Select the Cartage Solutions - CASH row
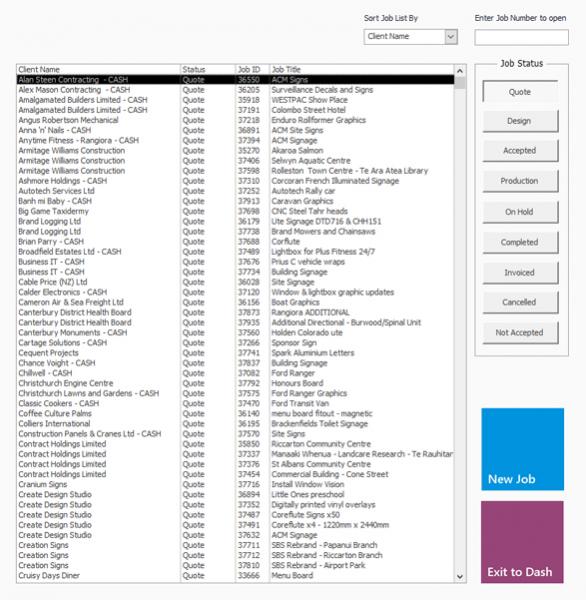The image size is (586, 600). click(x=235, y=343)
